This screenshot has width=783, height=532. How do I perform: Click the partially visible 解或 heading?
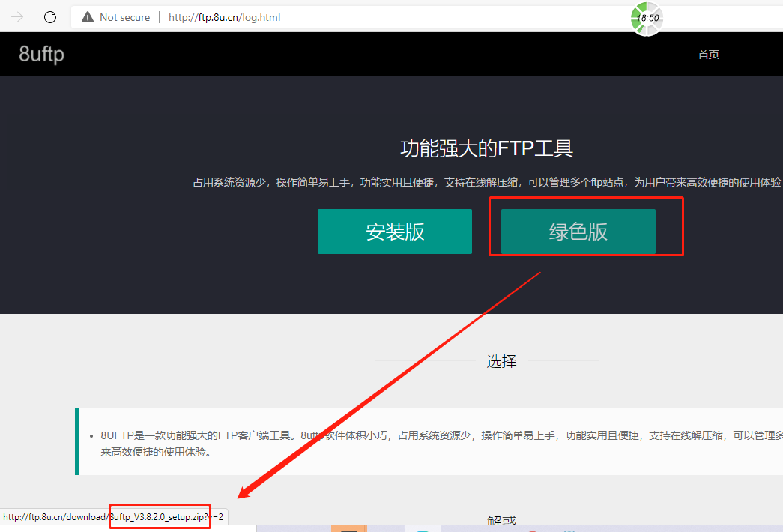(501, 522)
